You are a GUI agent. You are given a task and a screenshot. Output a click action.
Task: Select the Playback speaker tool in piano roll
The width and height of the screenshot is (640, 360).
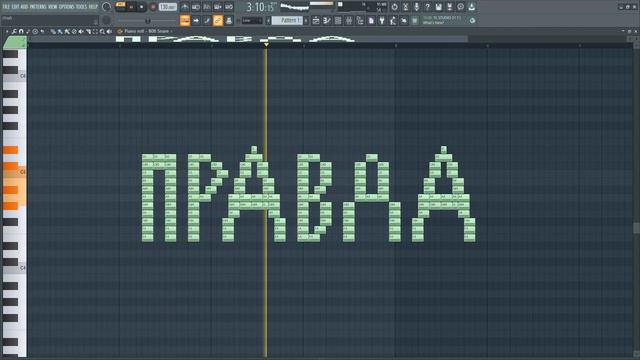pyautogui.click(x=109, y=31)
